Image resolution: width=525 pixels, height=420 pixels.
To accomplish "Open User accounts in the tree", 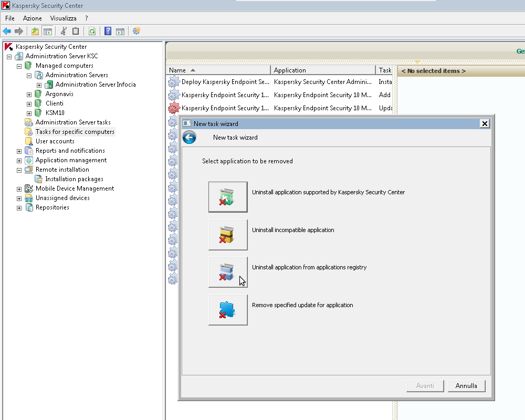I will 55,141.
